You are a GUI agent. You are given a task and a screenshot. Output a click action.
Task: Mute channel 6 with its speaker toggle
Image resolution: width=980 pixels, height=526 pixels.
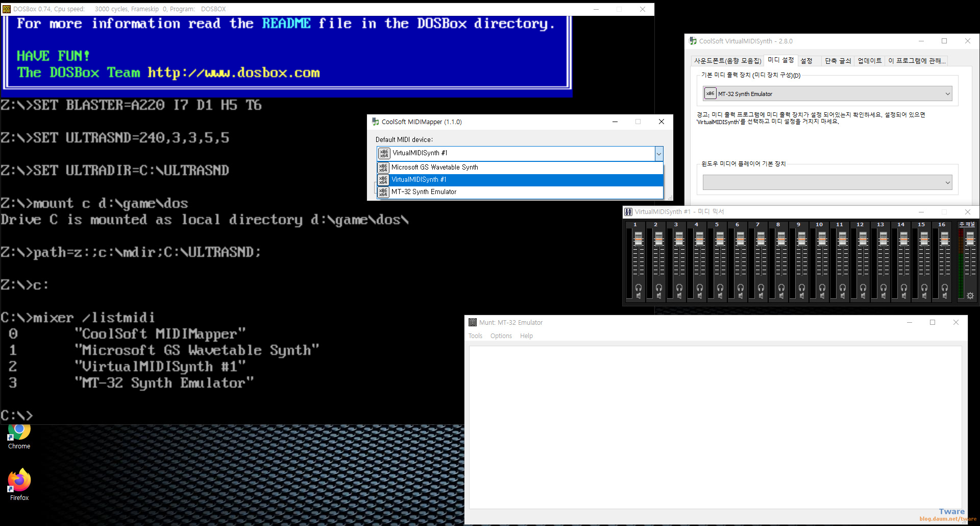(741, 296)
